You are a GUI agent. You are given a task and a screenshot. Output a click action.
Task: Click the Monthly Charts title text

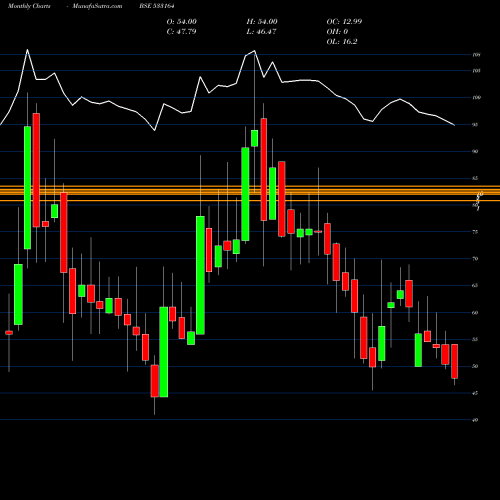click(29, 6)
